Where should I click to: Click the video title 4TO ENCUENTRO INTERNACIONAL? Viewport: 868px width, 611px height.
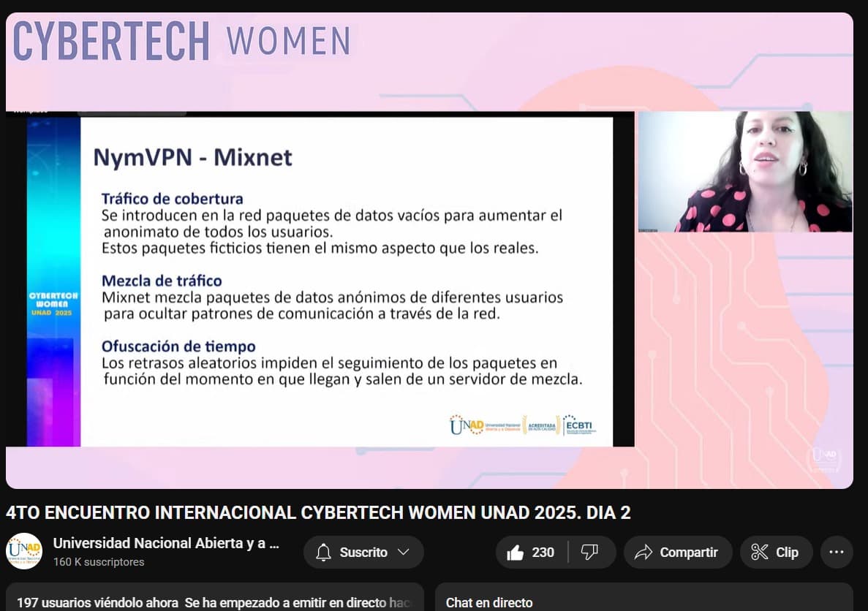coord(318,513)
